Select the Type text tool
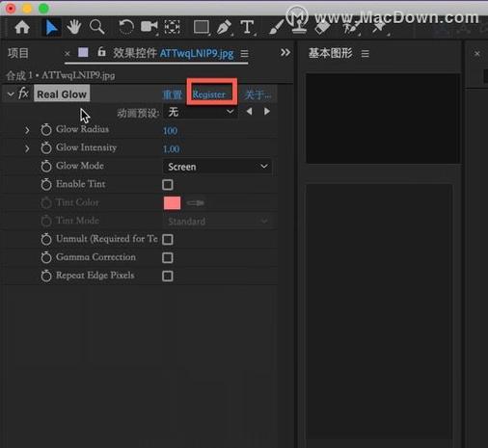This screenshot has height=448, width=488. tap(247, 27)
